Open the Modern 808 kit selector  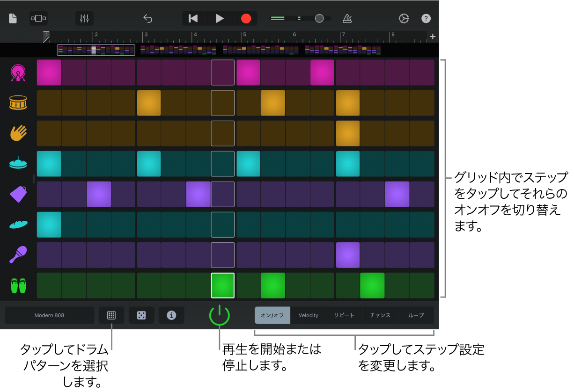[49, 315]
